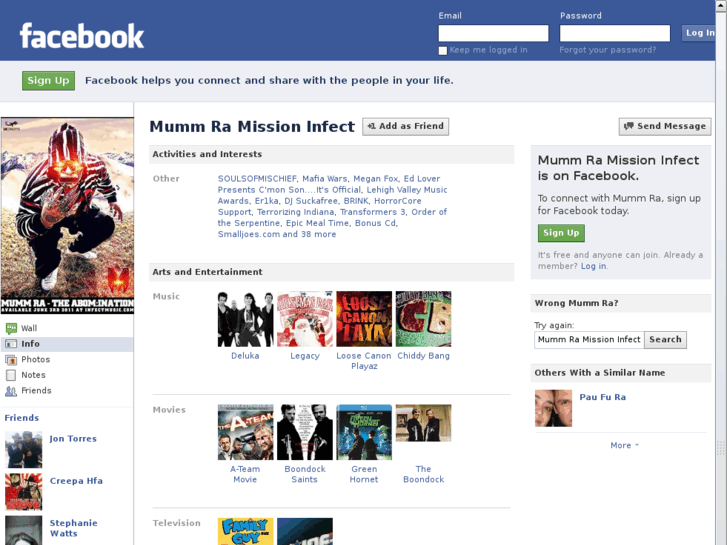Open the Wall tab
This screenshot has height=545, width=727.
pos(67,328)
